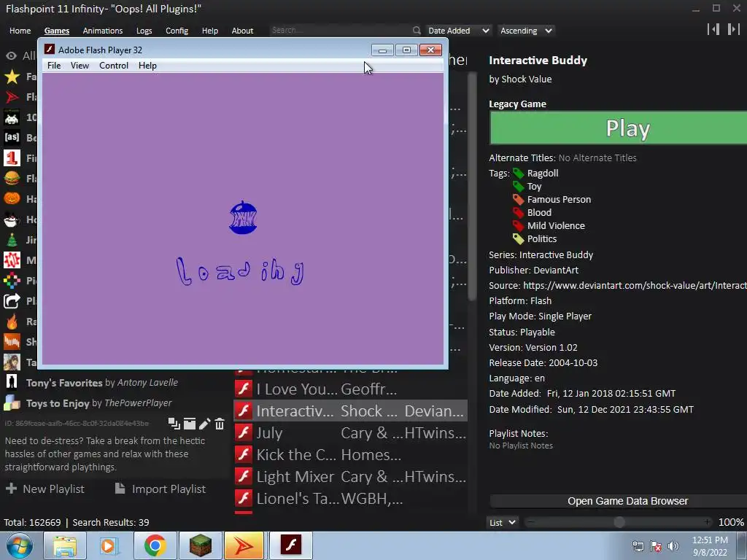
Task: Click the Flashpoint taskbar icon
Action: [x=244, y=545]
